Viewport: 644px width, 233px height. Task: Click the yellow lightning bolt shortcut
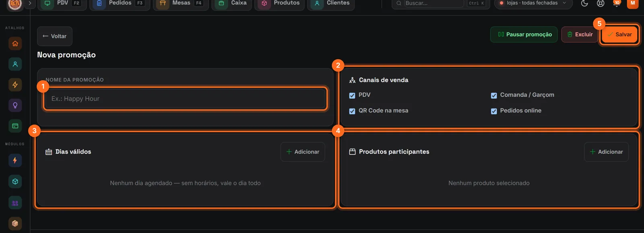[15, 85]
